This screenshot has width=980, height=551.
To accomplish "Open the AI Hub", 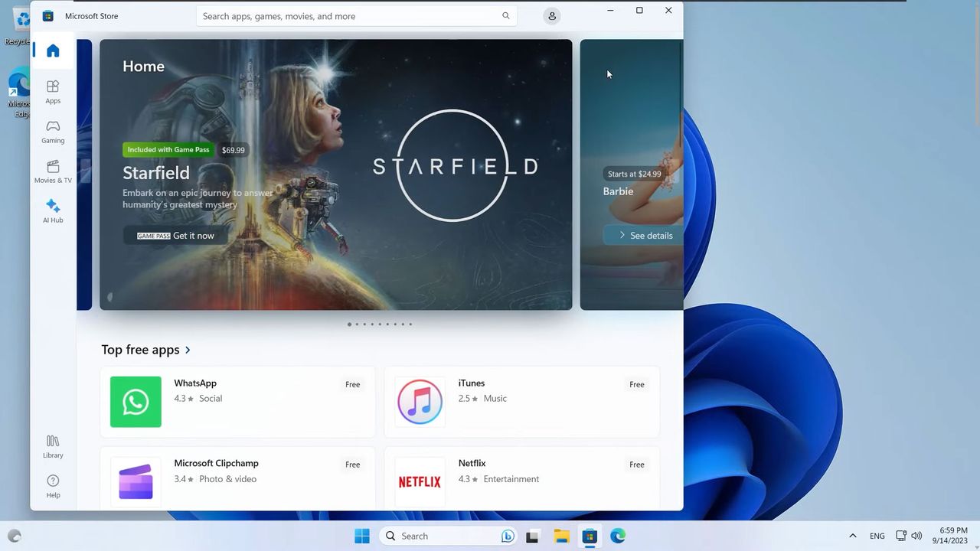I will point(53,211).
